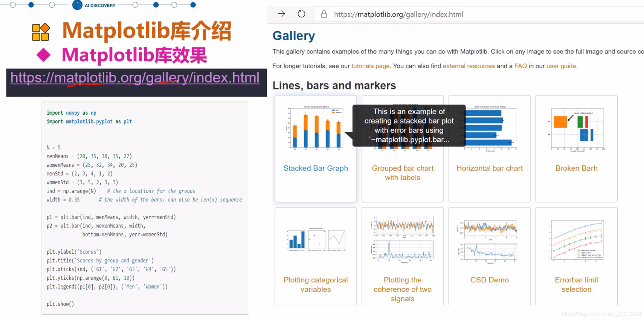Click the plt.show() code line
Image resolution: width=644 pixels, height=320 pixels.
60,304
